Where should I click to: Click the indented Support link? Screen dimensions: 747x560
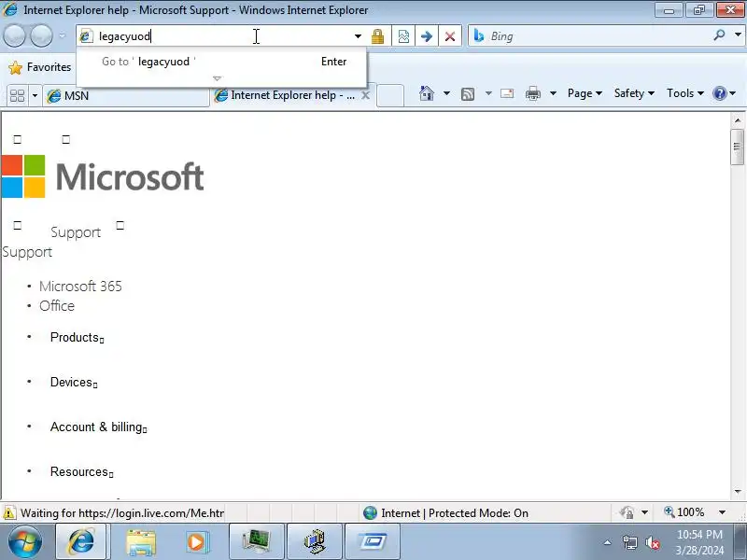click(x=76, y=232)
